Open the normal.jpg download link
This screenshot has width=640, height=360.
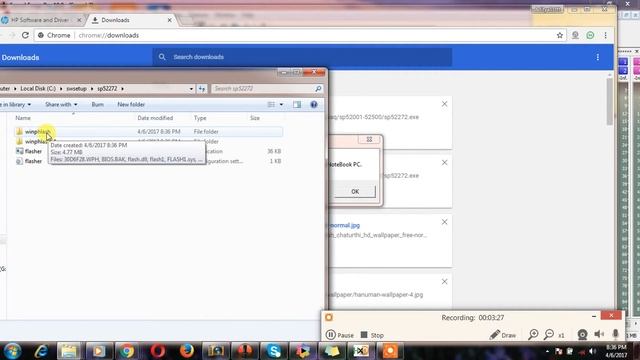[x=344, y=225]
